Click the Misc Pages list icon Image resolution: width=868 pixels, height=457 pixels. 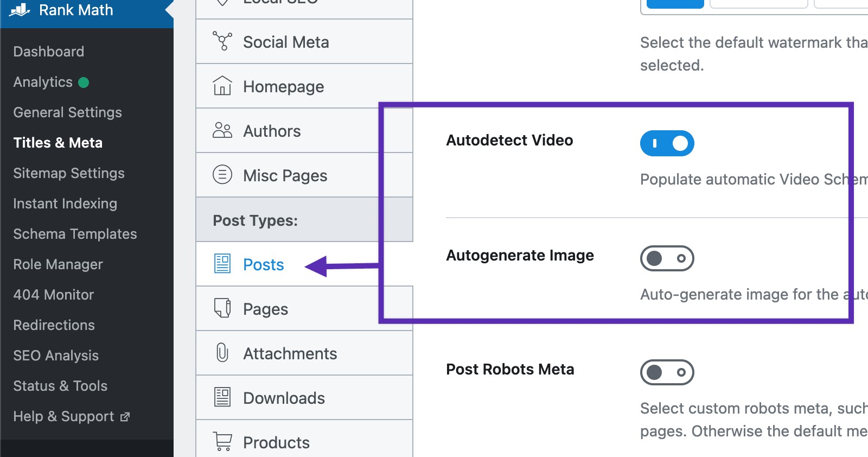(x=222, y=175)
